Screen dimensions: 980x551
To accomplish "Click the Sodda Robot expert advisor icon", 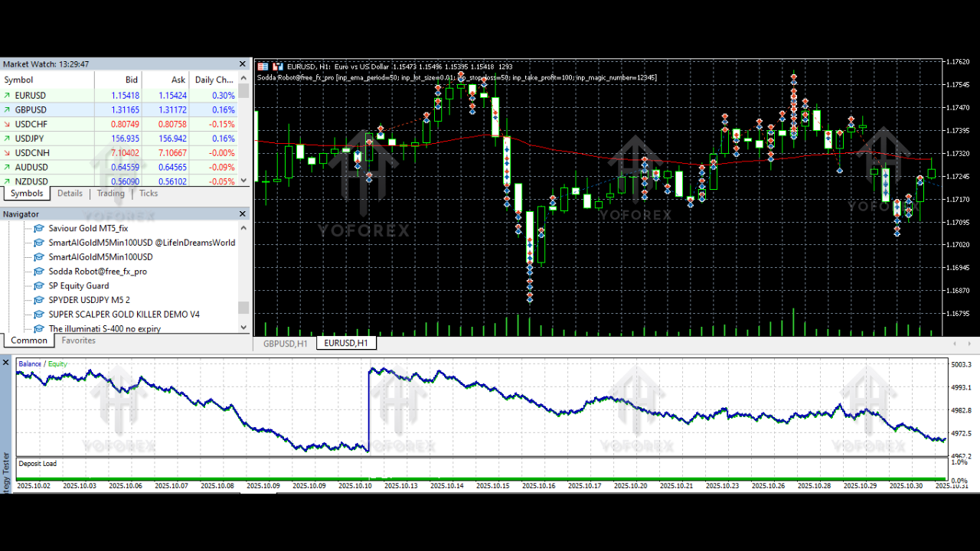I will pyautogui.click(x=39, y=272).
